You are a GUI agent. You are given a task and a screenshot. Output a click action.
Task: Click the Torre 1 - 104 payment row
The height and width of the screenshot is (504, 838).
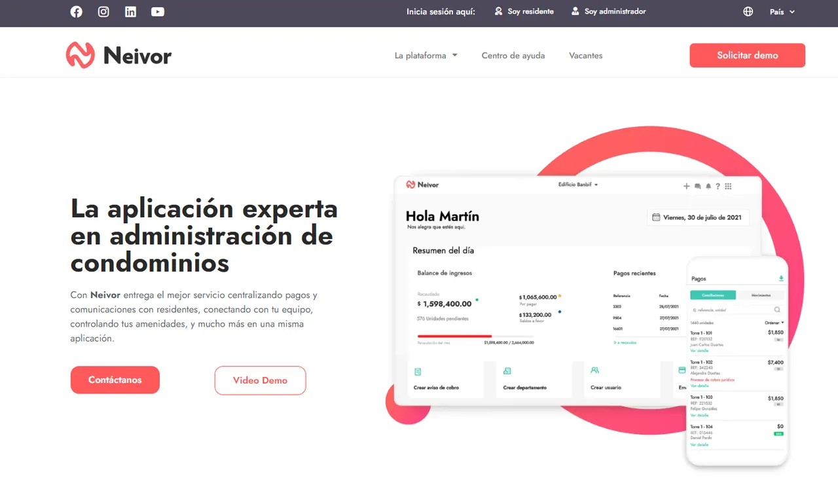(737, 435)
